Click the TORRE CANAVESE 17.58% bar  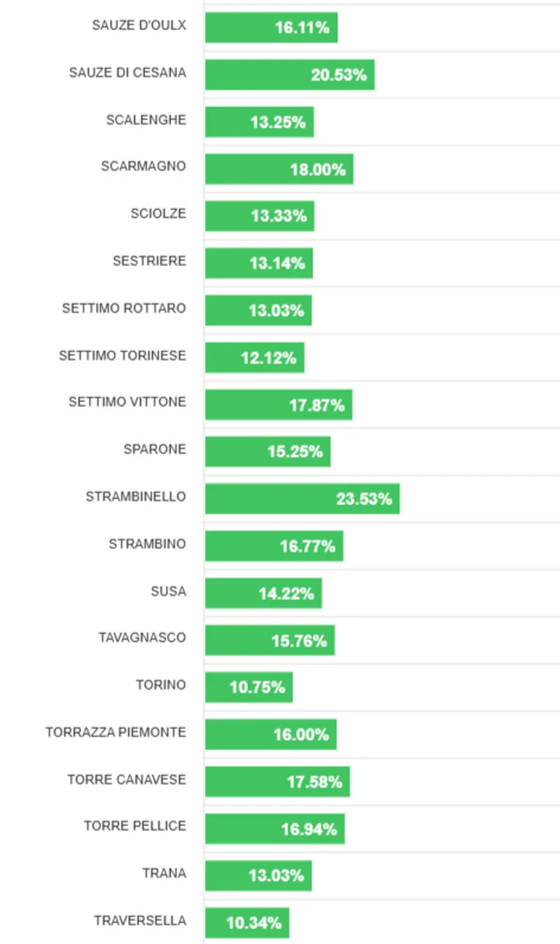point(277,782)
